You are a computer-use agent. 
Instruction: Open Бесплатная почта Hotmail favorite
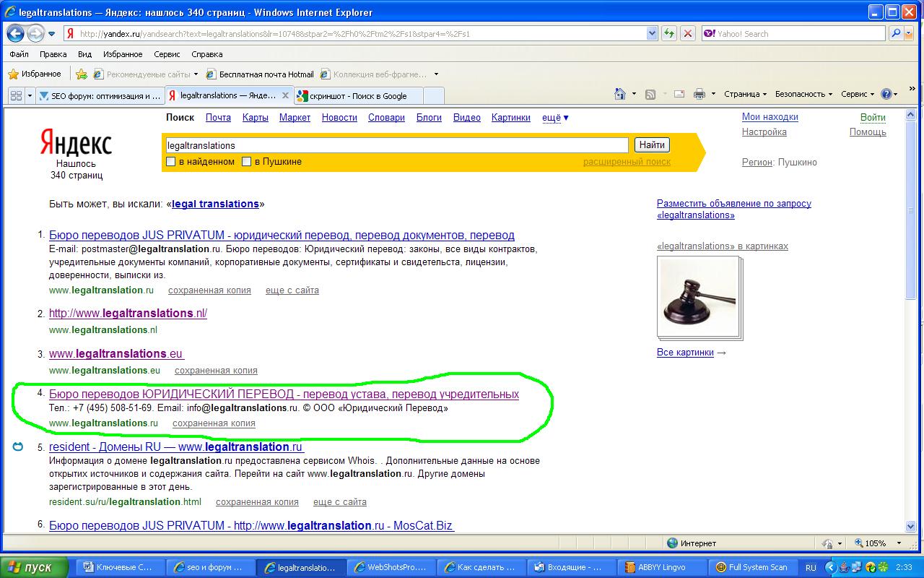click(261, 74)
